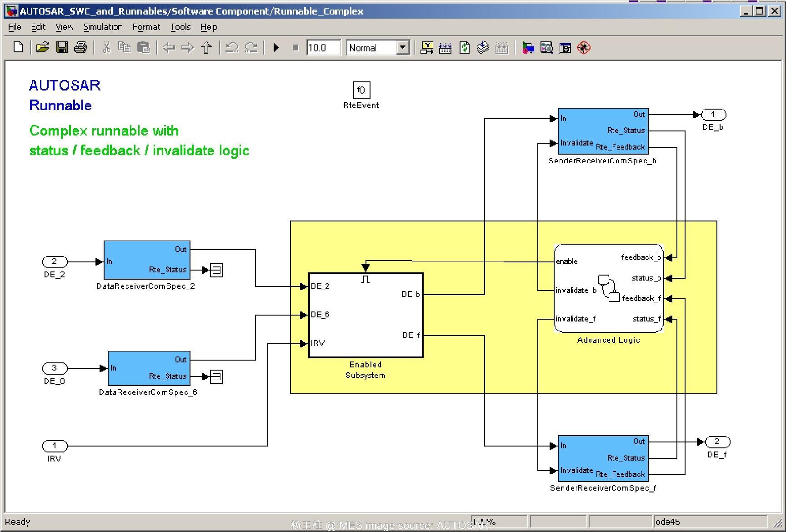The height and width of the screenshot is (532, 786).
Task: Click 'status / feedback / invalidate logic' annotation
Action: pos(139,150)
